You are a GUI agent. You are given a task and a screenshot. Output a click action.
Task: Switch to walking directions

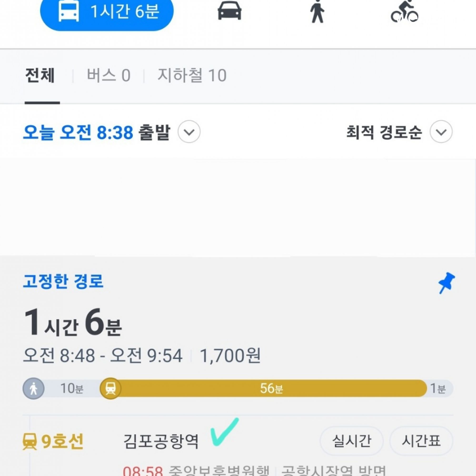[317, 12]
